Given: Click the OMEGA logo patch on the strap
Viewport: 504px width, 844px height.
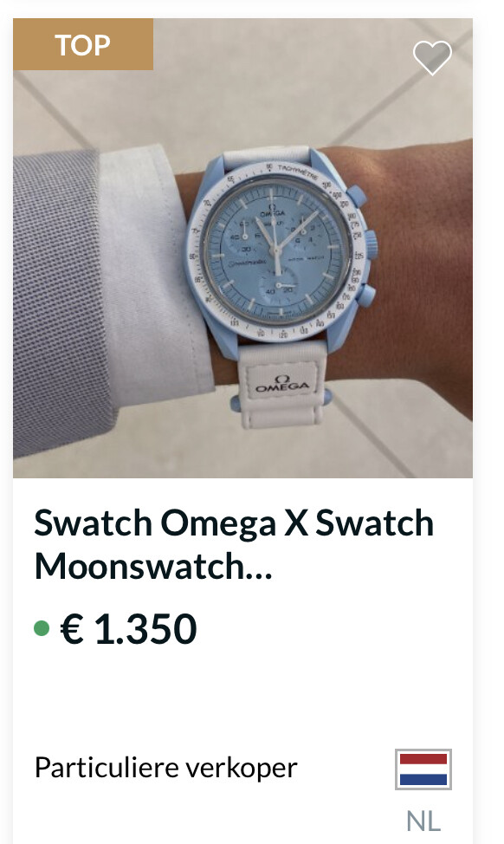Looking at the screenshot, I should [281, 383].
